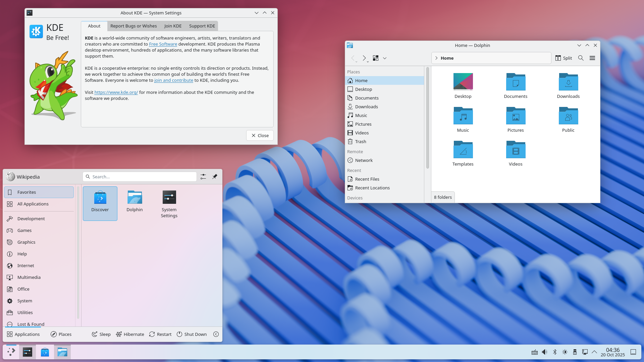Open the Dolphin hamburger menu
The image size is (644, 362).
(592, 58)
